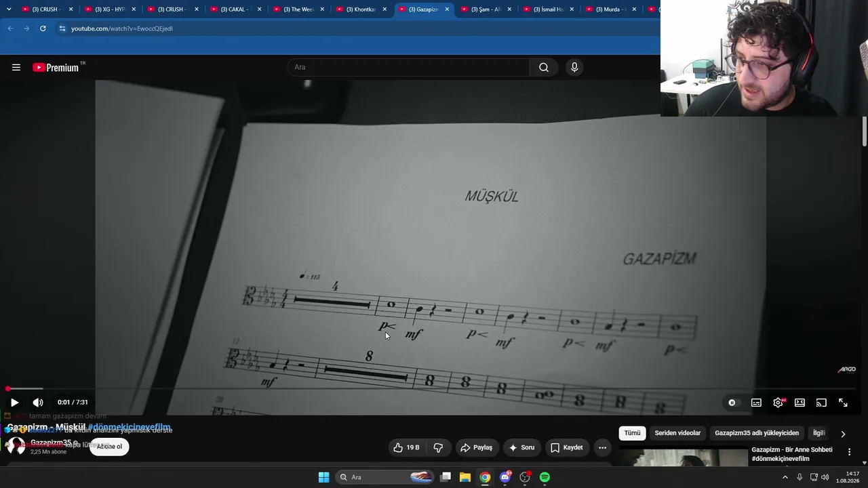Image resolution: width=868 pixels, height=488 pixels.
Task: Switch to the Şam tab
Action: click(x=486, y=9)
